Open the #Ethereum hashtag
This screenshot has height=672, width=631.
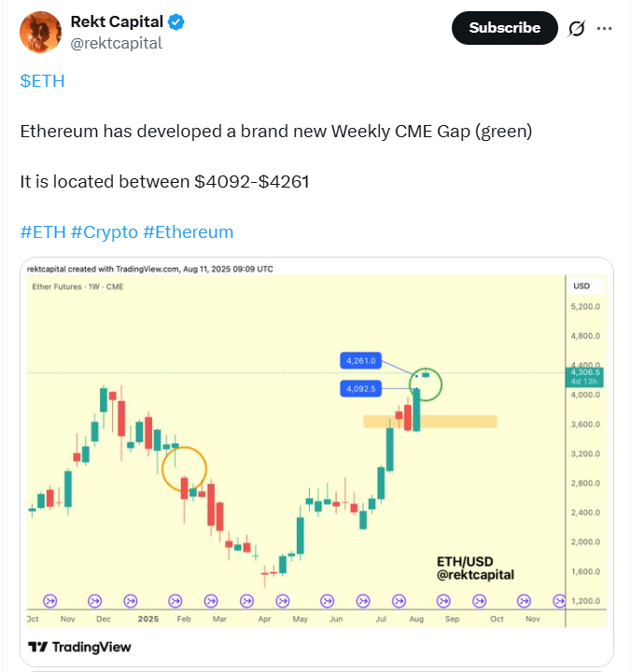click(189, 231)
